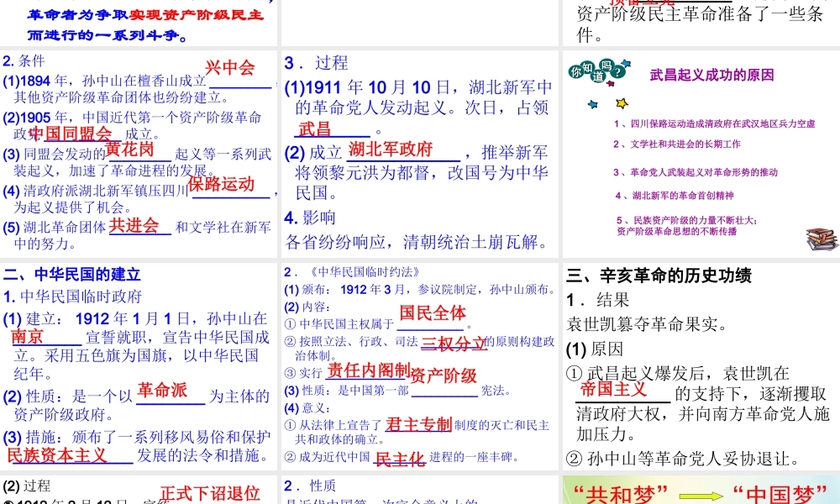
Task: Click the blue star under the 你知道吗 icon
Action: click(592, 104)
